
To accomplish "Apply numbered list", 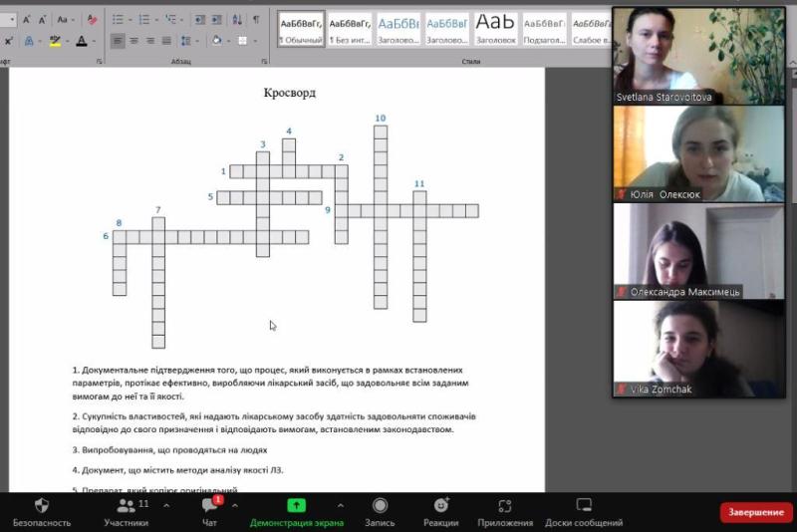I will click(143, 20).
